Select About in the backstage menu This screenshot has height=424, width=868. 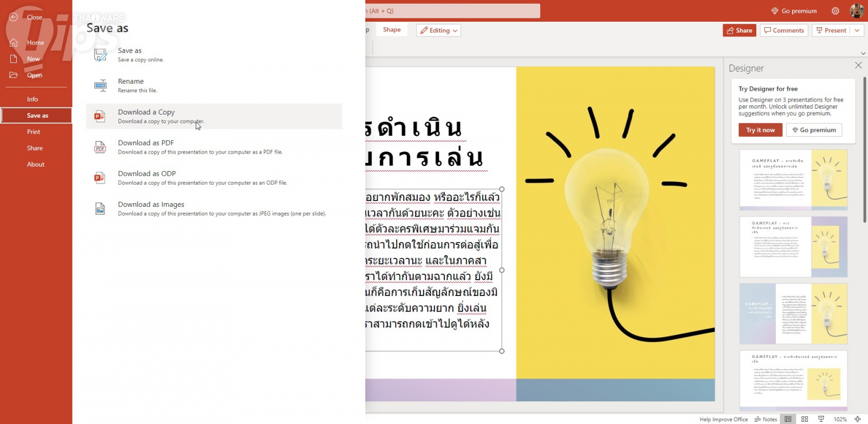[36, 164]
